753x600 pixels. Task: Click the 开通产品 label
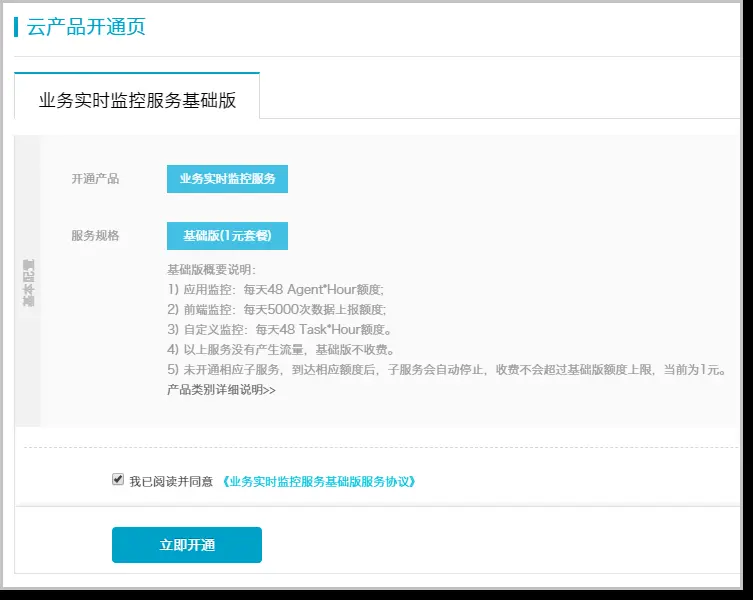95,179
